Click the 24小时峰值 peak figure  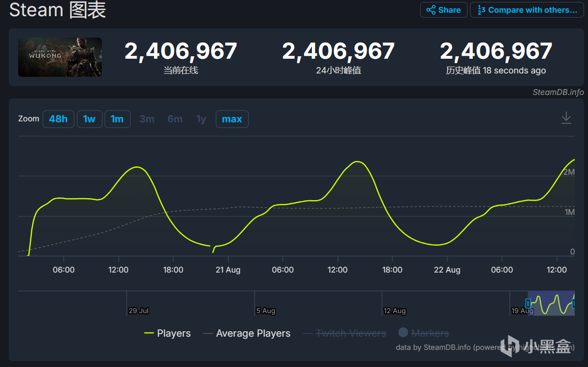[338, 51]
